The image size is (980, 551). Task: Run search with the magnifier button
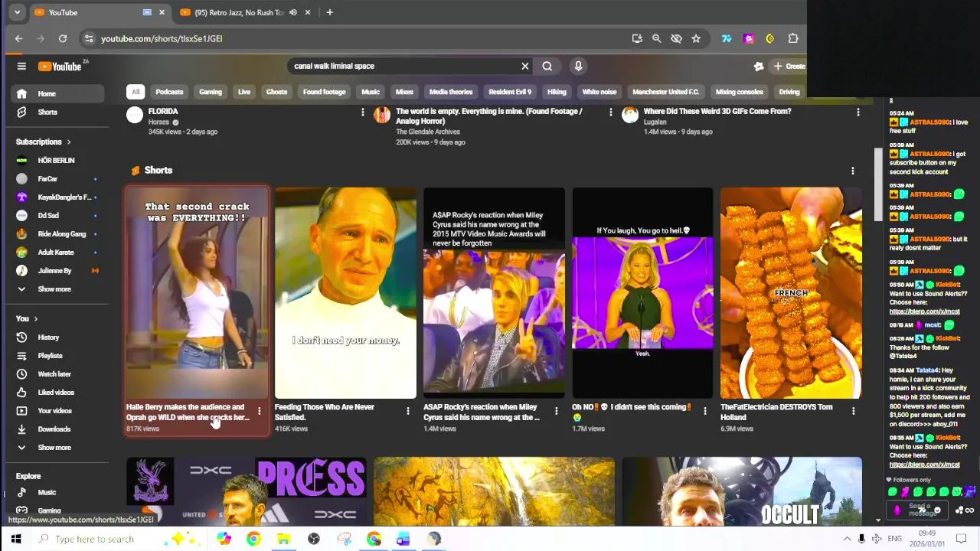point(547,67)
